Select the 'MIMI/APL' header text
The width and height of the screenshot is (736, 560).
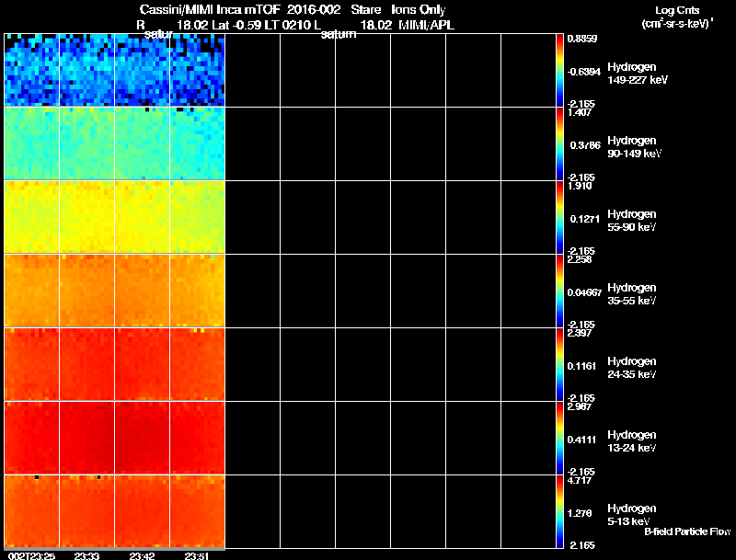click(426, 26)
